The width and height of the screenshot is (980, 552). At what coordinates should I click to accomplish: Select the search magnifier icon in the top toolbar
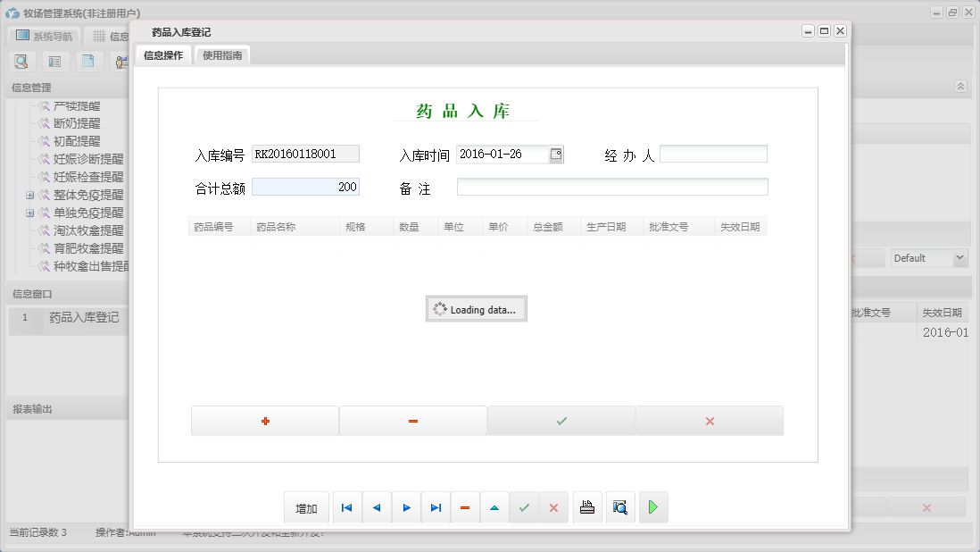pyautogui.click(x=21, y=61)
